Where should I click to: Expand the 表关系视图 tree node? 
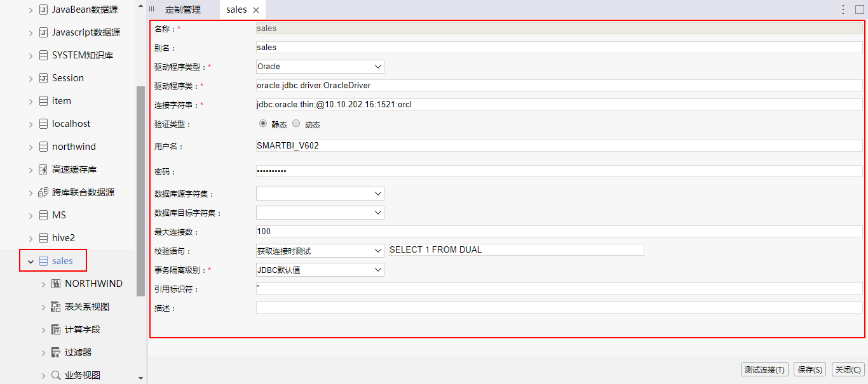pos(43,307)
